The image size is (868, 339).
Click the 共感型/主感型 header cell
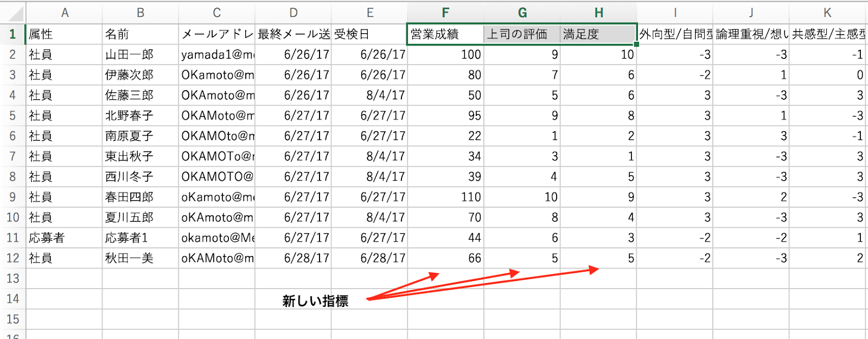pos(828,34)
